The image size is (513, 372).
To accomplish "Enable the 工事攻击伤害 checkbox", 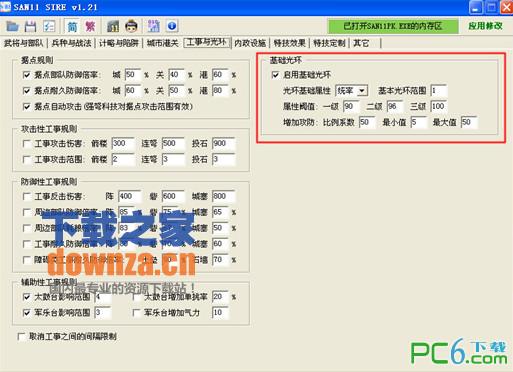I will 27,144.
